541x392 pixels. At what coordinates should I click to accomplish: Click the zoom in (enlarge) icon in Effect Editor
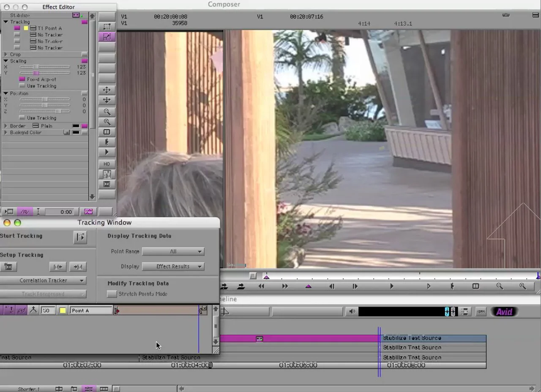pos(107,122)
